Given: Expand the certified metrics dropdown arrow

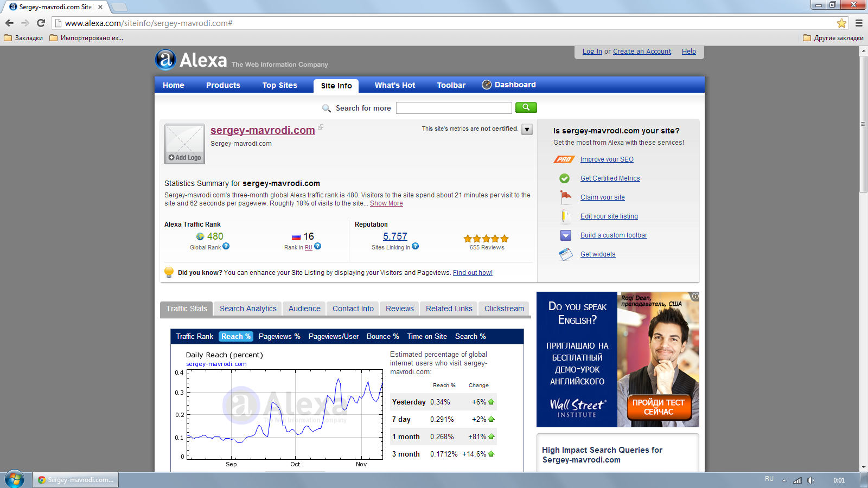Looking at the screenshot, I should (x=527, y=130).
